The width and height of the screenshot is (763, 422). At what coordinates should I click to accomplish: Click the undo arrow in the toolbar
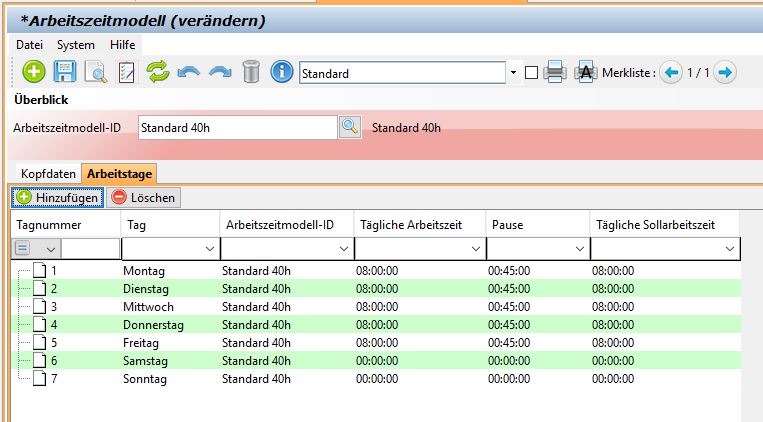click(188, 72)
